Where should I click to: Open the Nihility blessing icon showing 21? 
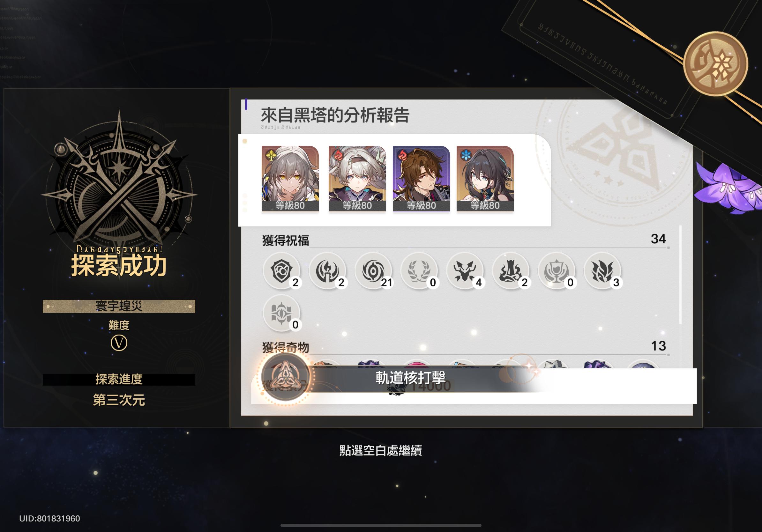tap(373, 271)
